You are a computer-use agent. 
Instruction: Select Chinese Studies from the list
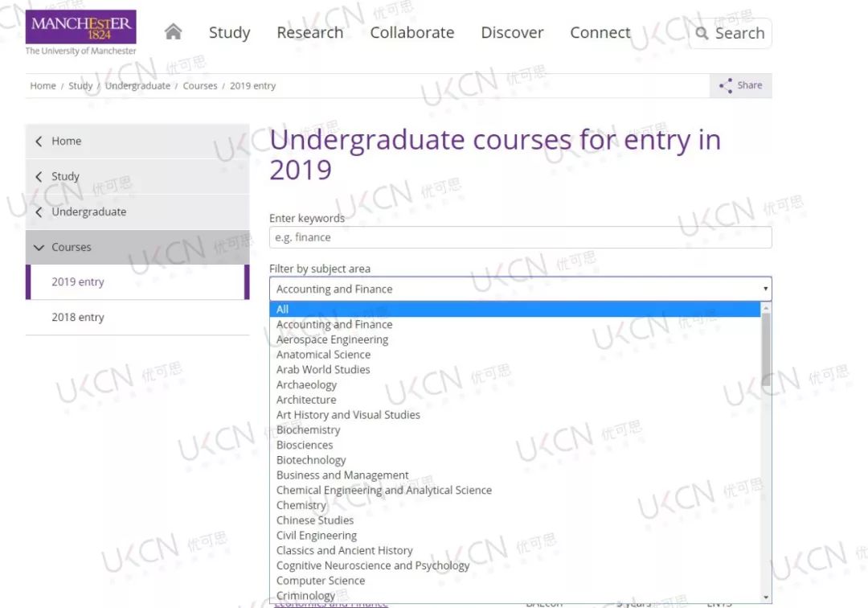click(x=515, y=520)
